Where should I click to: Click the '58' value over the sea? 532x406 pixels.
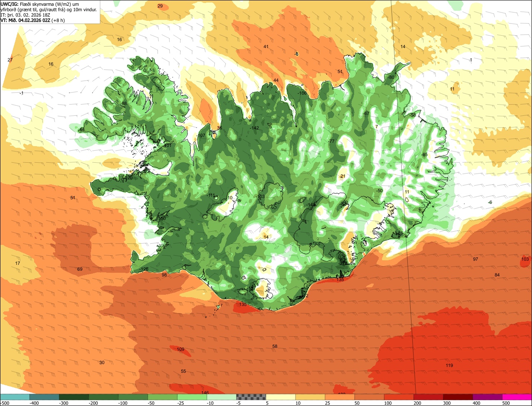pyautogui.click(x=275, y=347)
